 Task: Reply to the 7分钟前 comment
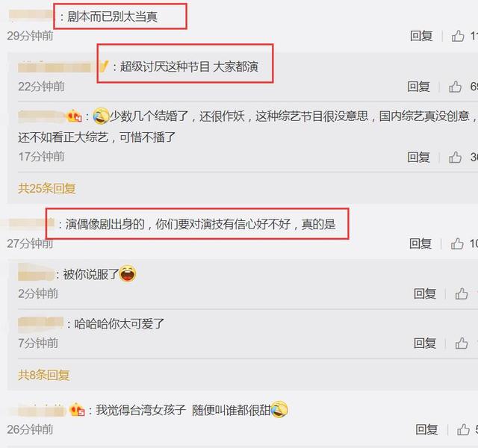point(425,343)
